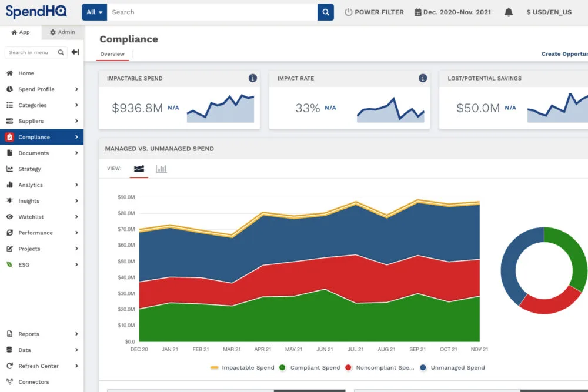Switch chart to area view

coord(139,169)
